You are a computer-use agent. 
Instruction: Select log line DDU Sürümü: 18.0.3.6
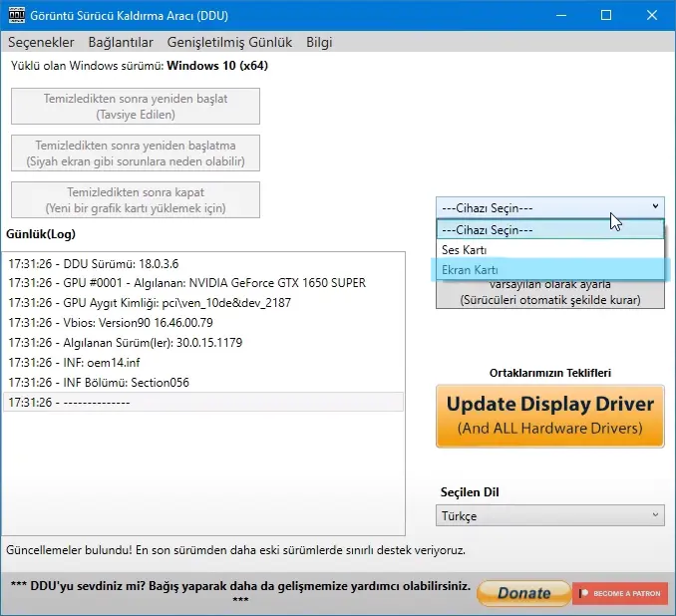point(203,264)
